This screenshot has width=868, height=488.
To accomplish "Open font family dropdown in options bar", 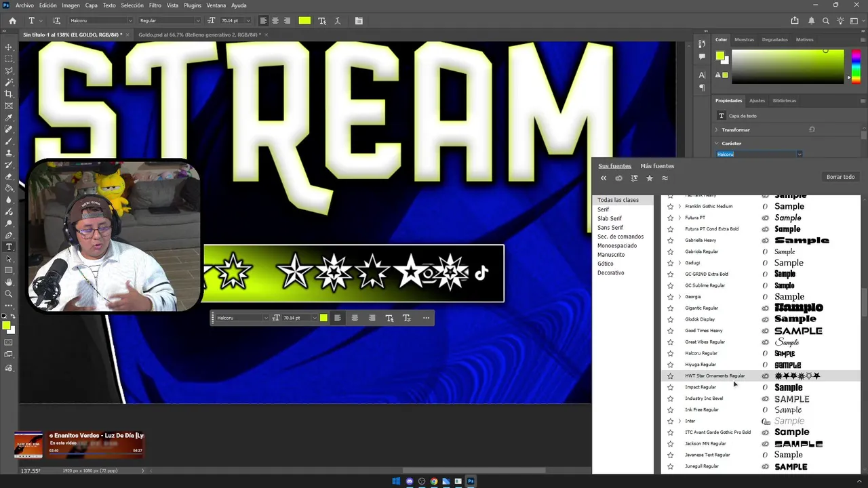I will (130, 20).
